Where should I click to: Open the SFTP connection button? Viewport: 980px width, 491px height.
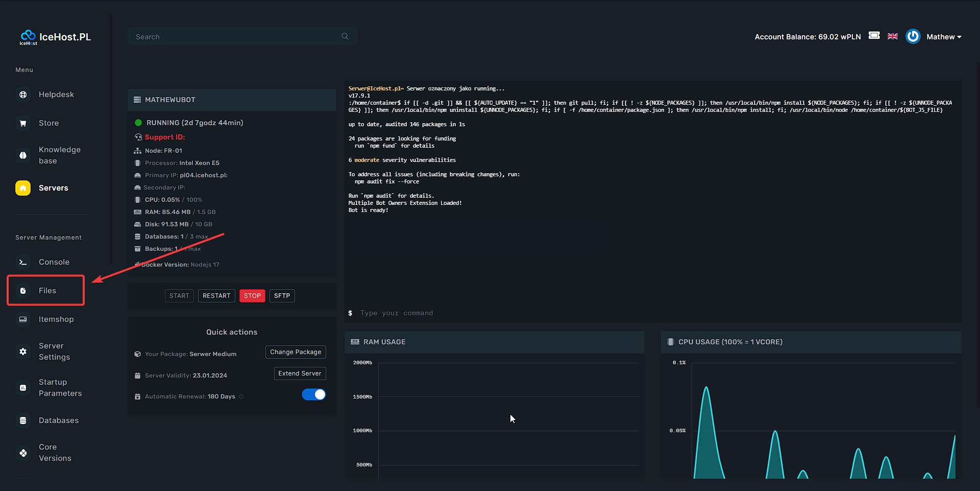[x=282, y=296]
